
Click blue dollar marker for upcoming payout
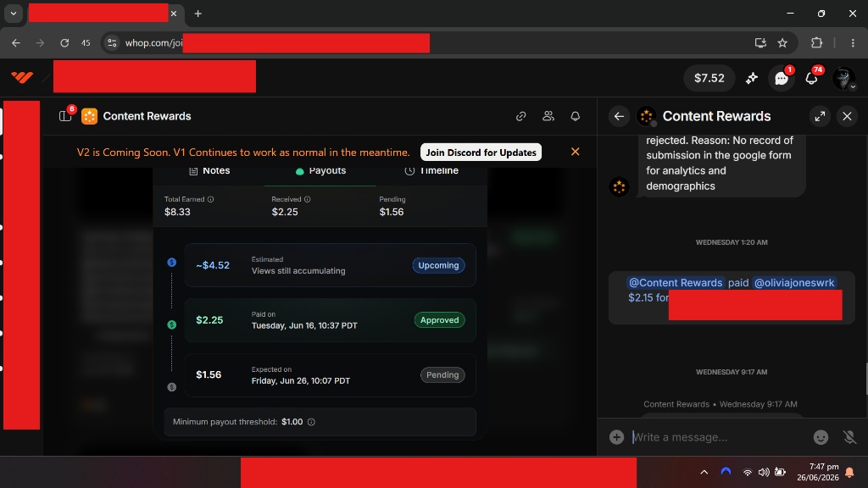171,263
